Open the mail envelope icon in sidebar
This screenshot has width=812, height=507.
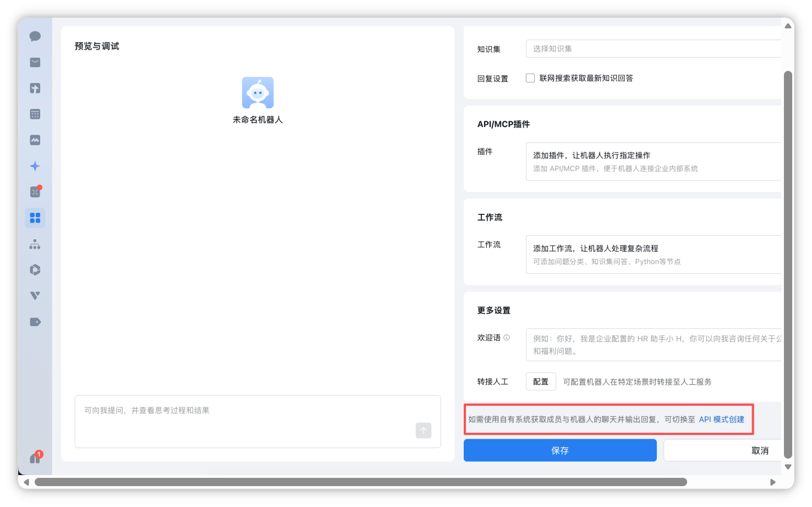pos(35,62)
